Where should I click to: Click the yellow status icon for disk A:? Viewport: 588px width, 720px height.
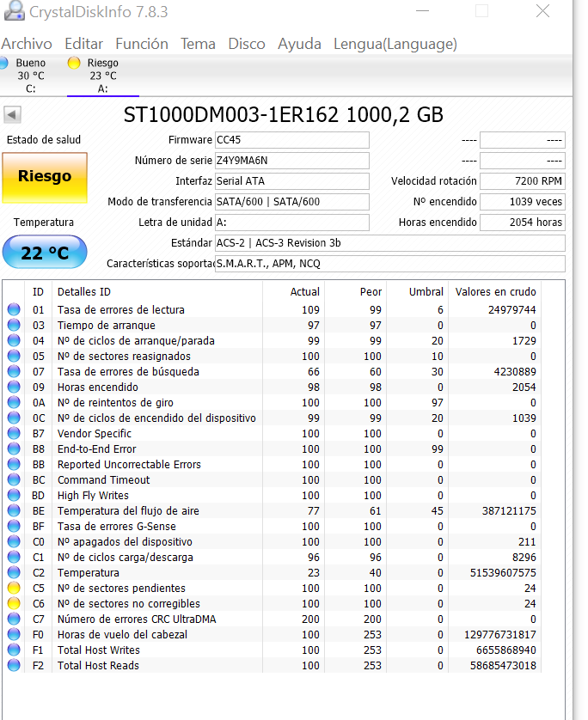(x=74, y=63)
